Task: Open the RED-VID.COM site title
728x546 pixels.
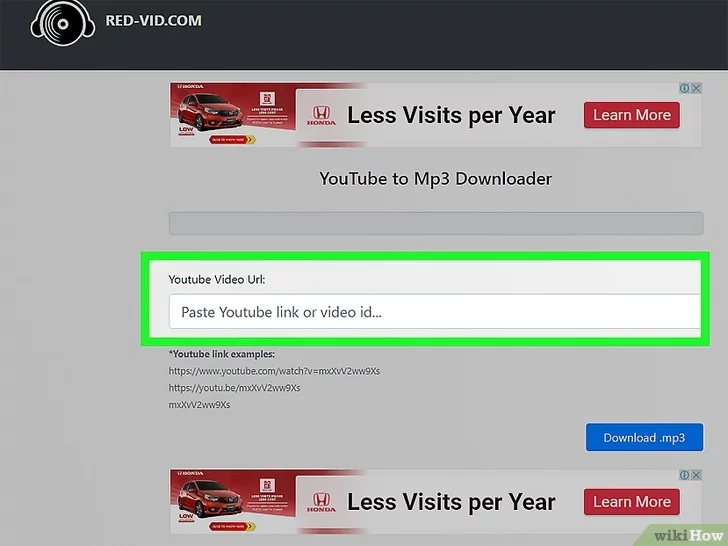Action: 153,20
